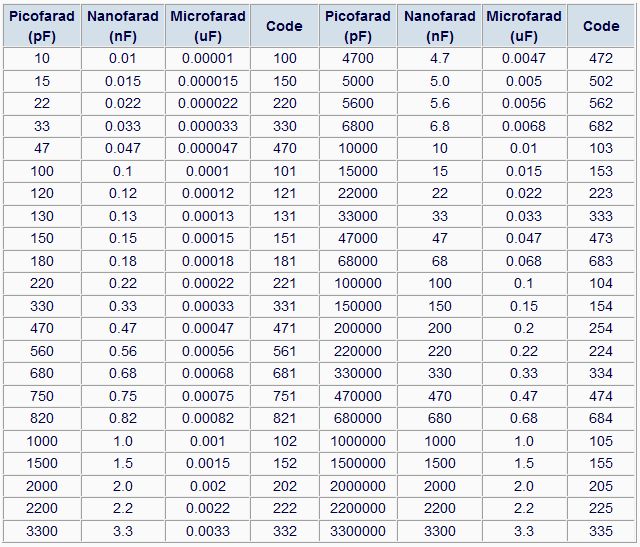Click the 3300000 picofarad cell
Screen dimensions: 640x547
[358, 531]
